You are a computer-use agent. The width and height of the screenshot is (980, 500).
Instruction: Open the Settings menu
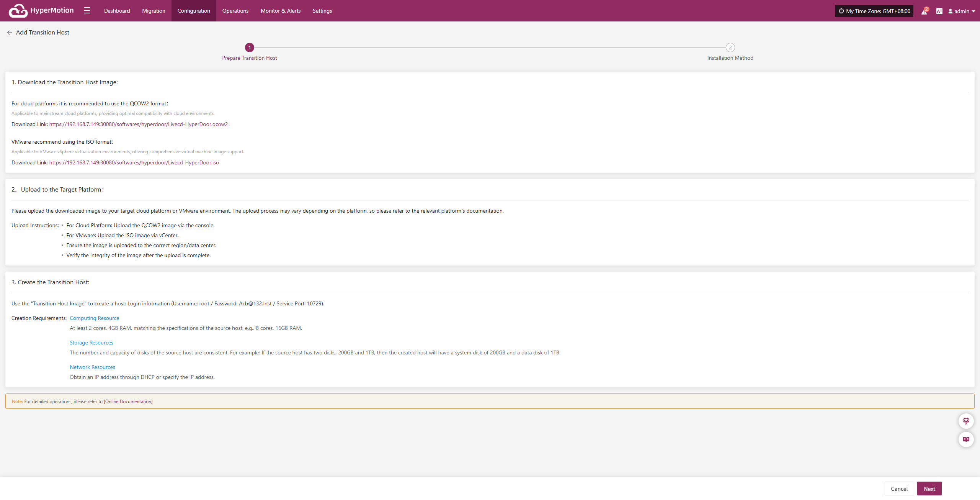[x=322, y=11]
